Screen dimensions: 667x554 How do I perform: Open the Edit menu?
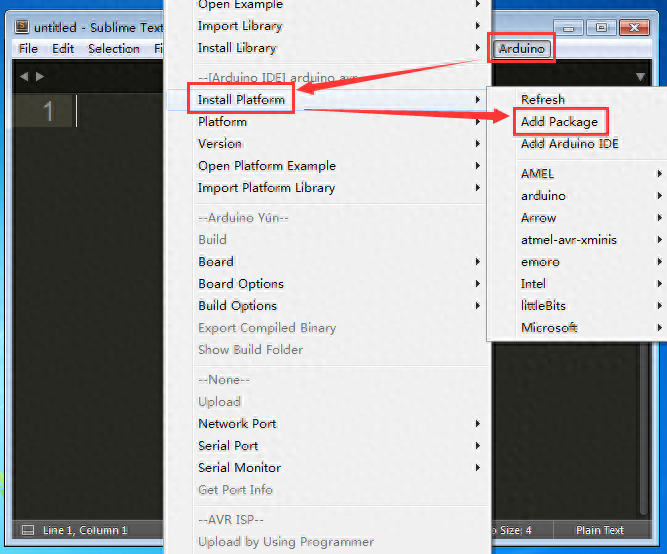[x=63, y=49]
